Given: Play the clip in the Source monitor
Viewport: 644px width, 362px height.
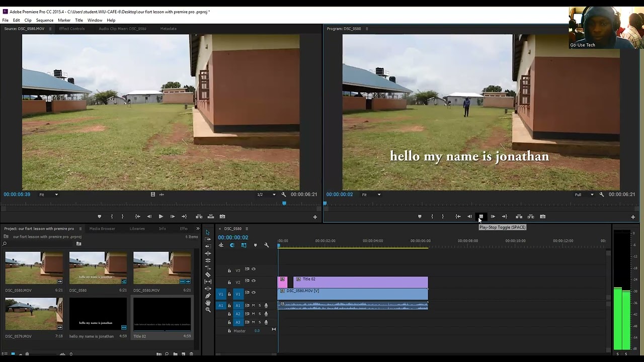Looking at the screenshot, I should (x=160, y=217).
